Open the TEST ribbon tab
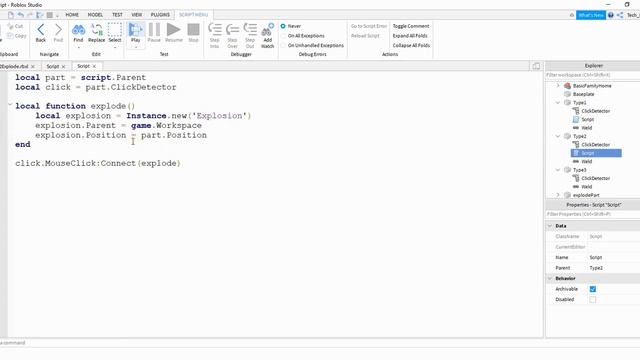The width and height of the screenshot is (640, 360). pos(117,15)
